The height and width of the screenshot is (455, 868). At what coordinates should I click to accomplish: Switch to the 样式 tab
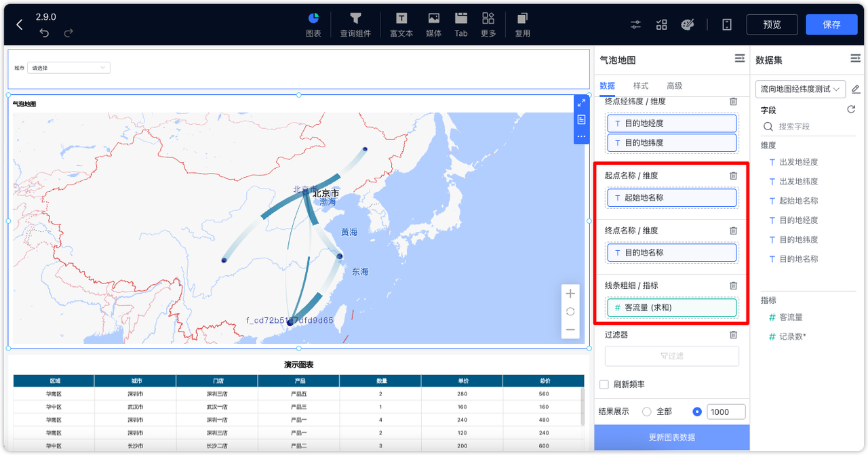(640, 85)
